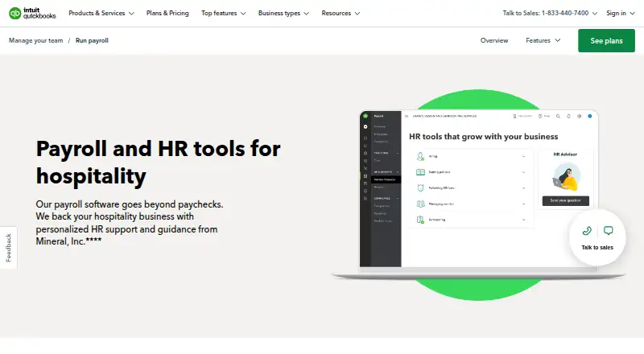Expand the Top features menu

point(224,13)
